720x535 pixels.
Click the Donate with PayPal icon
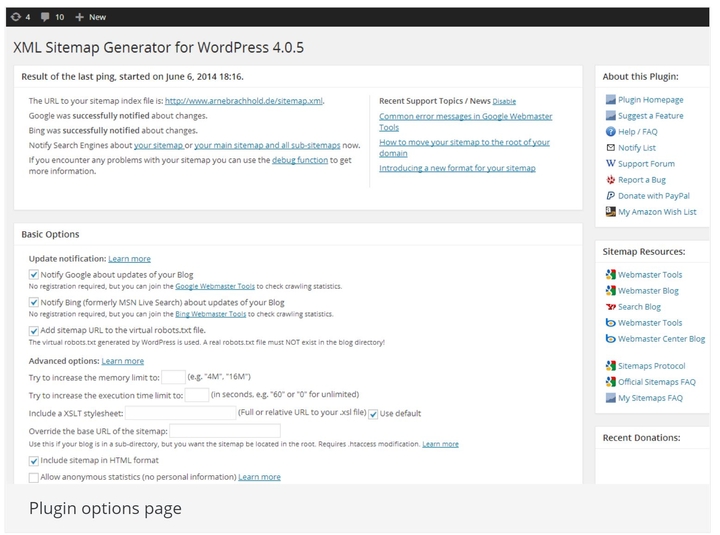[x=610, y=196]
